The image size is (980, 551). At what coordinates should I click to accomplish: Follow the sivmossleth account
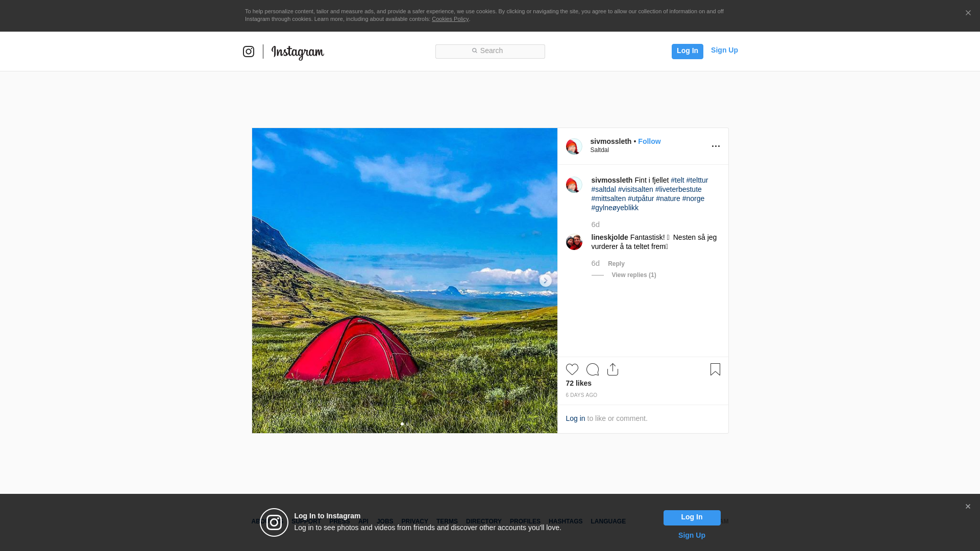649,141
